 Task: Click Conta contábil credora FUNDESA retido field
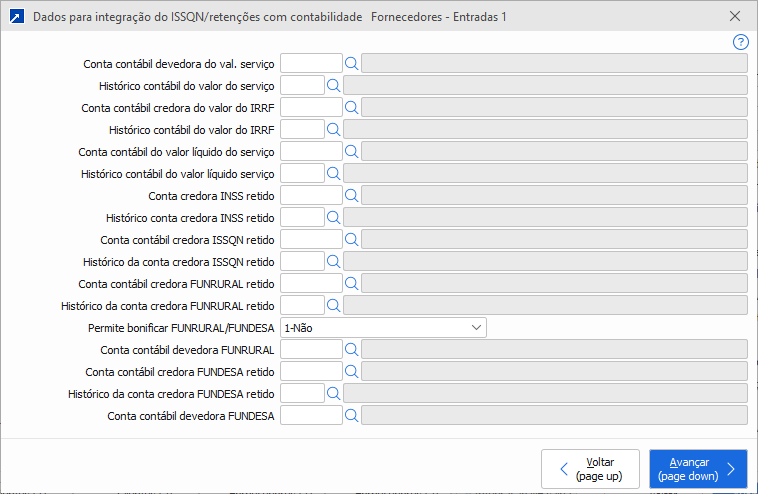click(311, 371)
